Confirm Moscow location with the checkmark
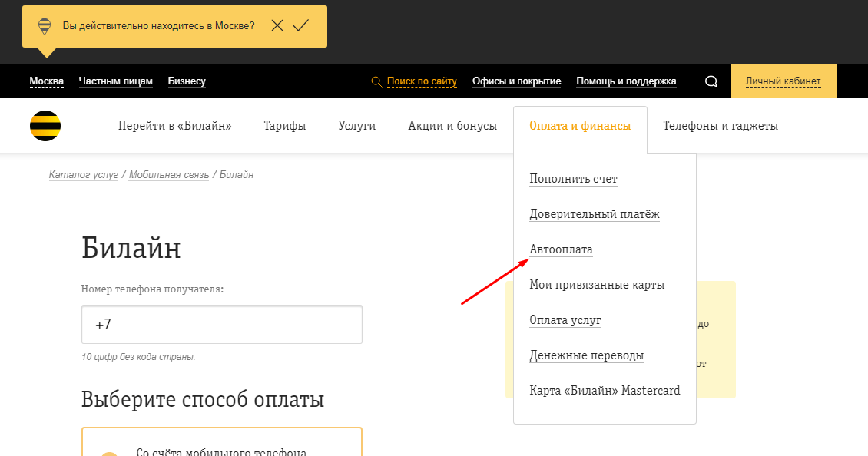 [x=300, y=25]
